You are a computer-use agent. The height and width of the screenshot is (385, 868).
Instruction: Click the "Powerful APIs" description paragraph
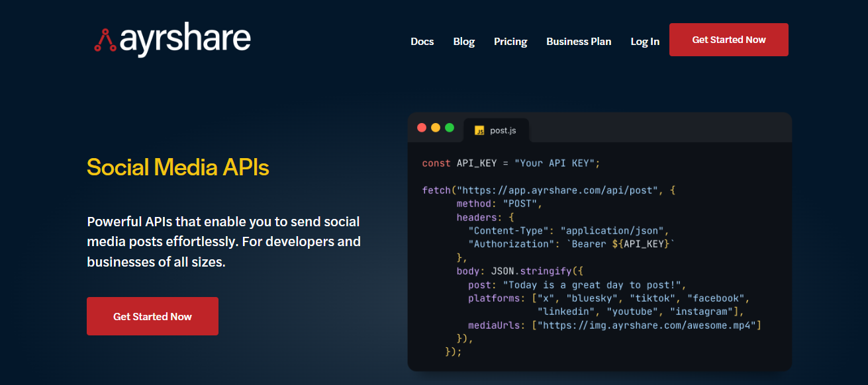click(x=223, y=241)
